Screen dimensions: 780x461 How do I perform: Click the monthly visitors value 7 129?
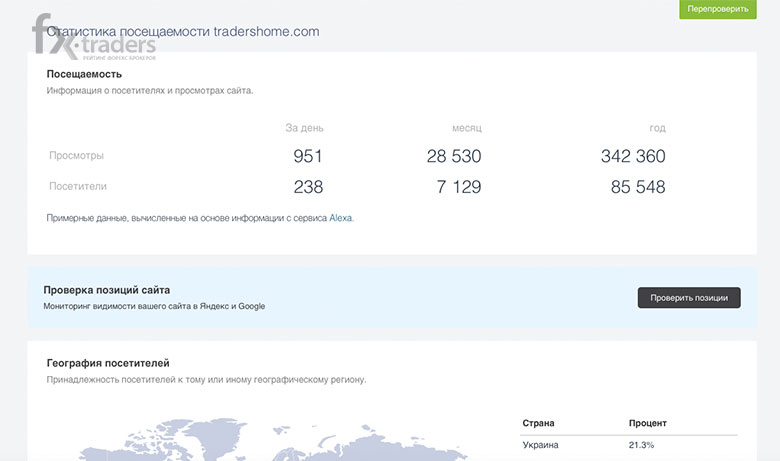(459, 187)
